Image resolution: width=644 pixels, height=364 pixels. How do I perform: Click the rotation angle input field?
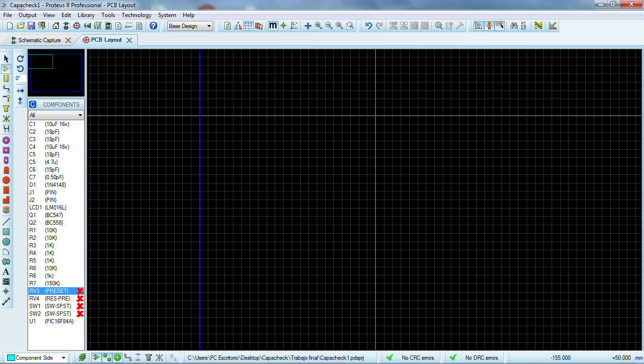coord(20,78)
